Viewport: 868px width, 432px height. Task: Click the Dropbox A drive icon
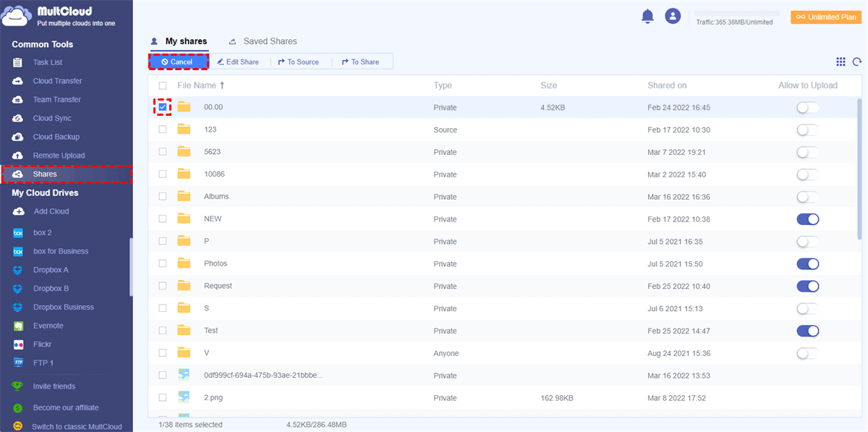[x=18, y=270]
